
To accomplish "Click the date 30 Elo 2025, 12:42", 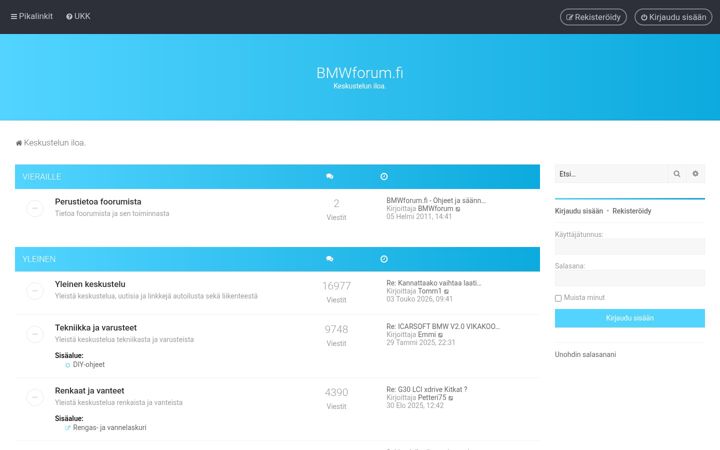I will (415, 406).
